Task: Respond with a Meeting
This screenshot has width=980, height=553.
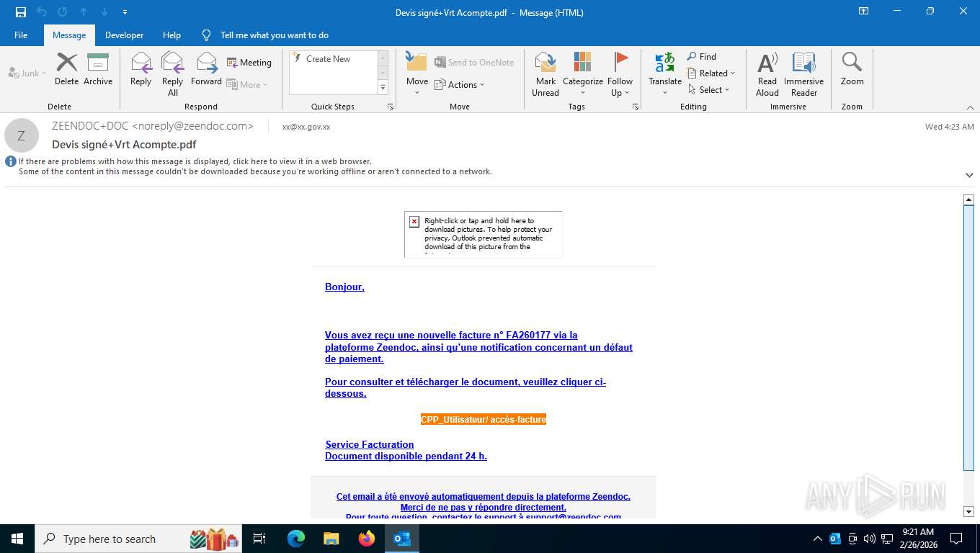Action: 249,63
